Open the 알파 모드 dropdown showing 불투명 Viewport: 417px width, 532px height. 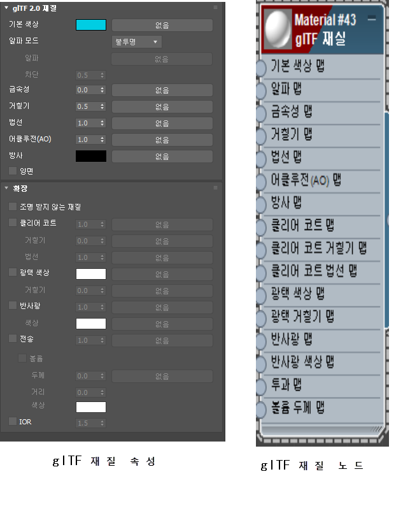[x=137, y=42]
